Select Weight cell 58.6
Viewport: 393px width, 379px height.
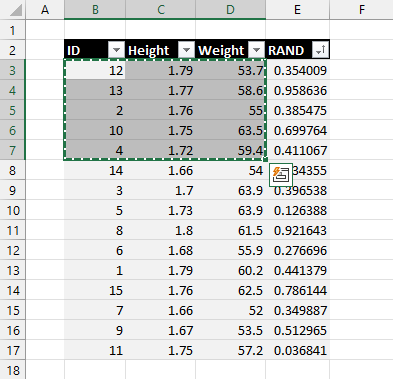pos(231,90)
